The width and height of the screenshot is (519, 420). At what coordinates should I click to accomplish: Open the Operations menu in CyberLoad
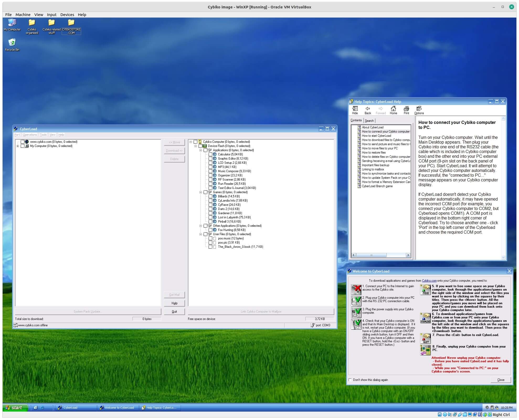30,135
